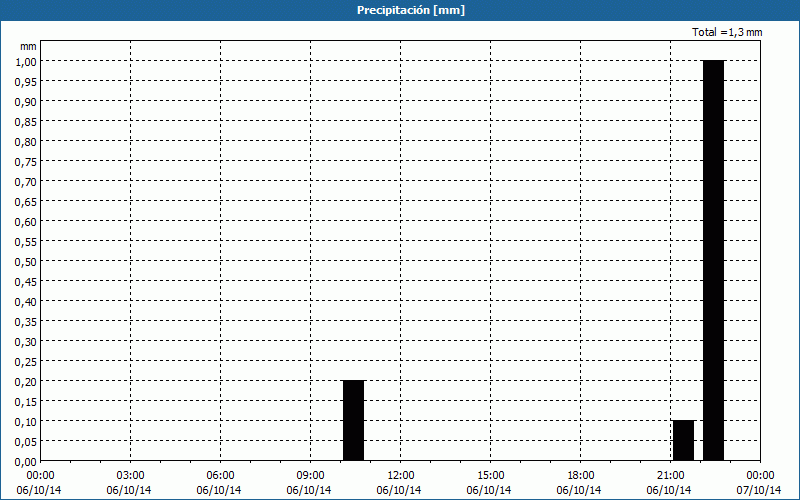Click the 0,75 y-axis label
This screenshot has height=500, width=800.
(26, 161)
